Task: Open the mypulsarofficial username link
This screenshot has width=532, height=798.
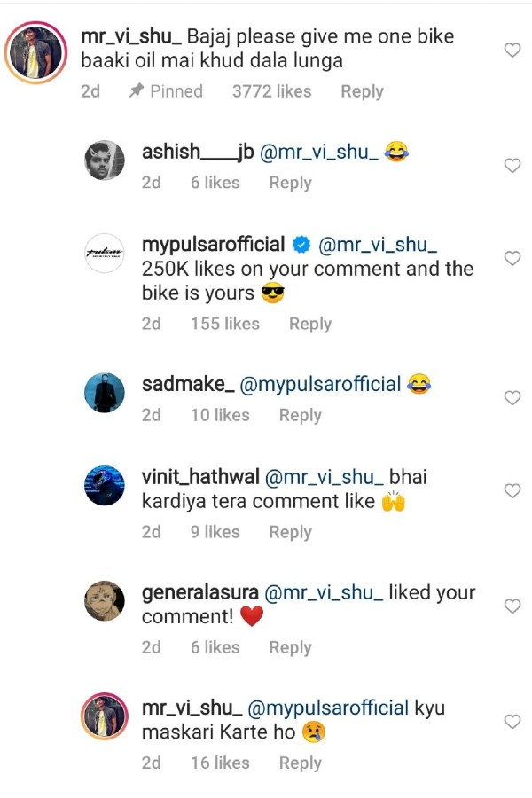Action: (x=213, y=245)
